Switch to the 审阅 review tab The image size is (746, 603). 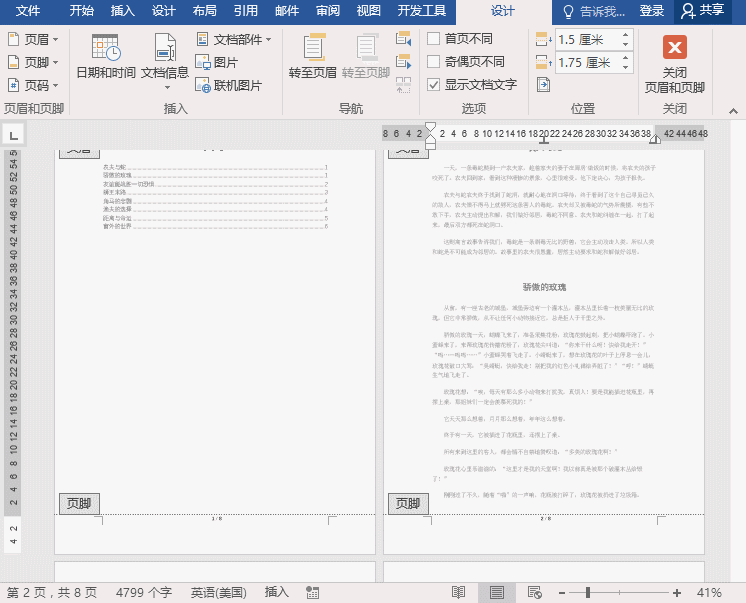pyautogui.click(x=328, y=10)
